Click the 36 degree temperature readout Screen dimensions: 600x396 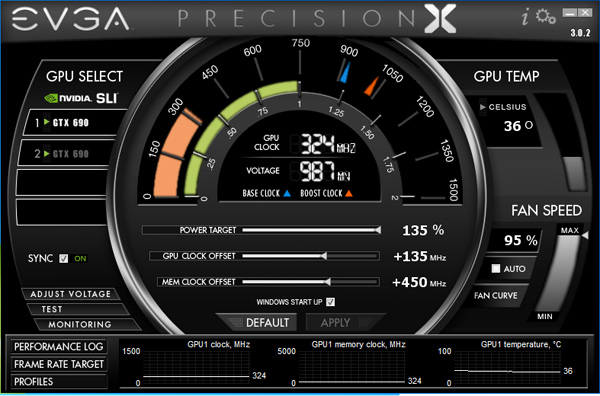click(x=518, y=126)
